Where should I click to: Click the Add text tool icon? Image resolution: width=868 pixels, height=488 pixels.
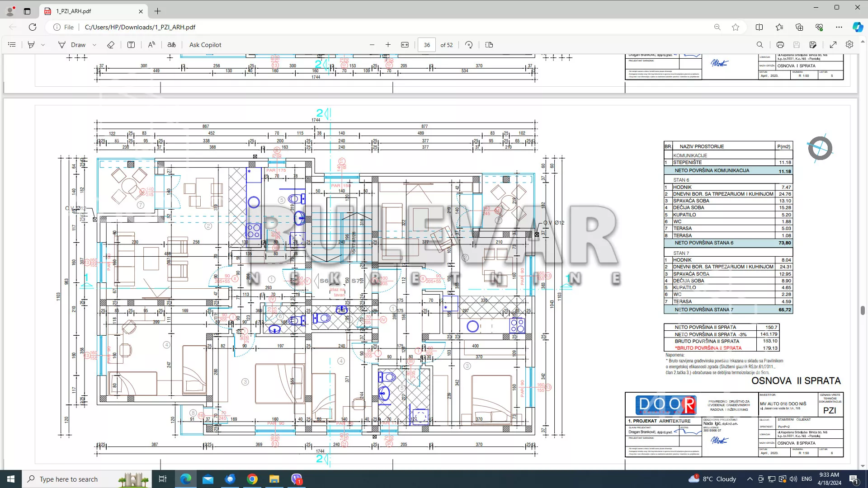coord(131,45)
